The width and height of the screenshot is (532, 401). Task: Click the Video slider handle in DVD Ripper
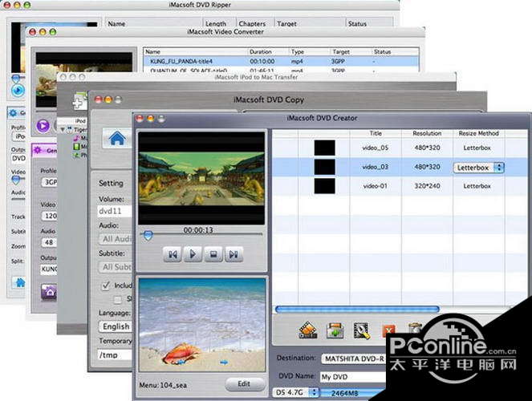16,180
